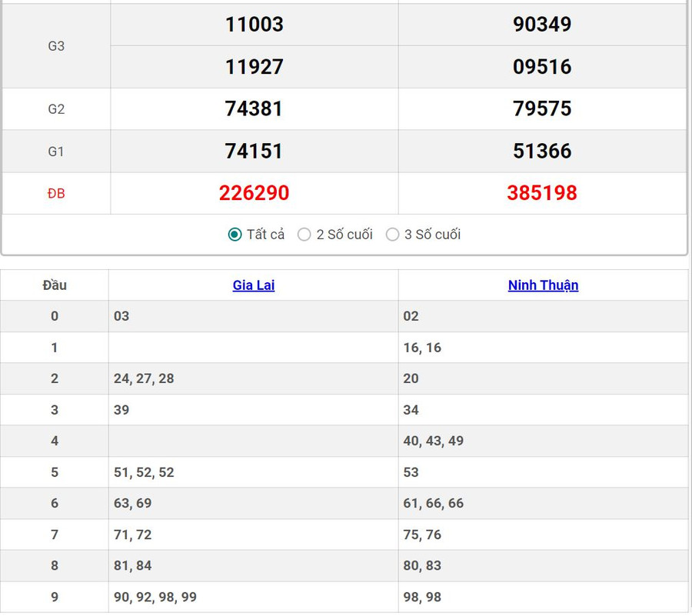Open the Ninh Thuận province link

tap(543, 285)
